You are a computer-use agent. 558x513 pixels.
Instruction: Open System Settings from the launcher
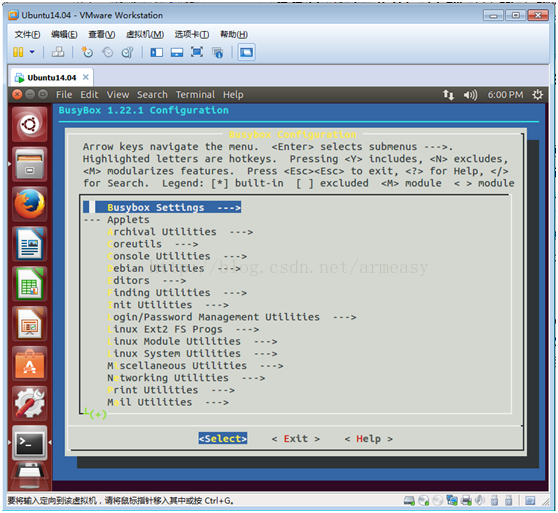(x=30, y=403)
